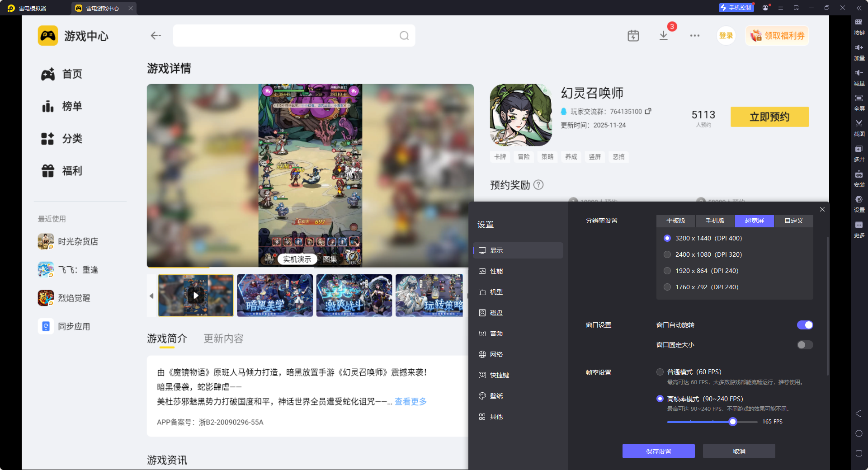Open the 网络 settings section
This screenshot has width=868, height=470.
496,354
